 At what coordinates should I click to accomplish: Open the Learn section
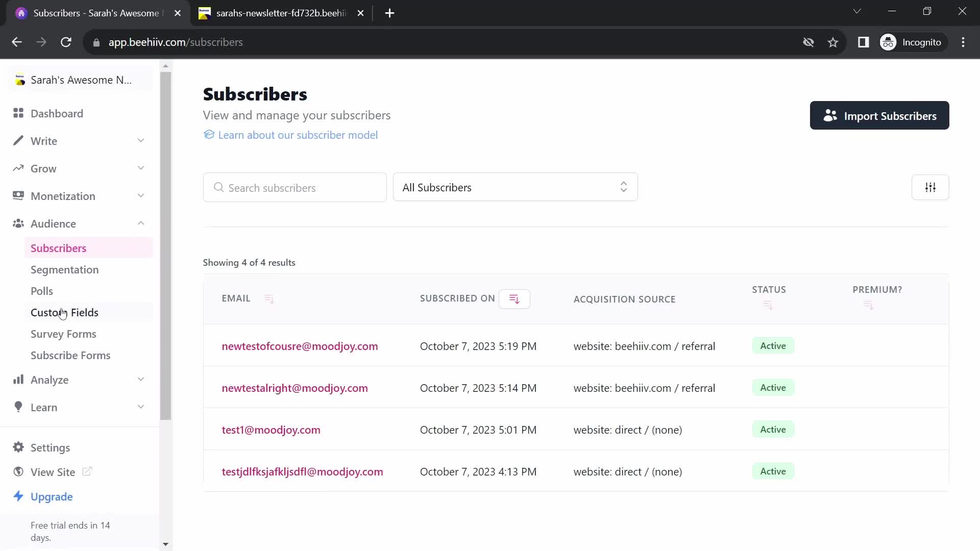(x=44, y=407)
